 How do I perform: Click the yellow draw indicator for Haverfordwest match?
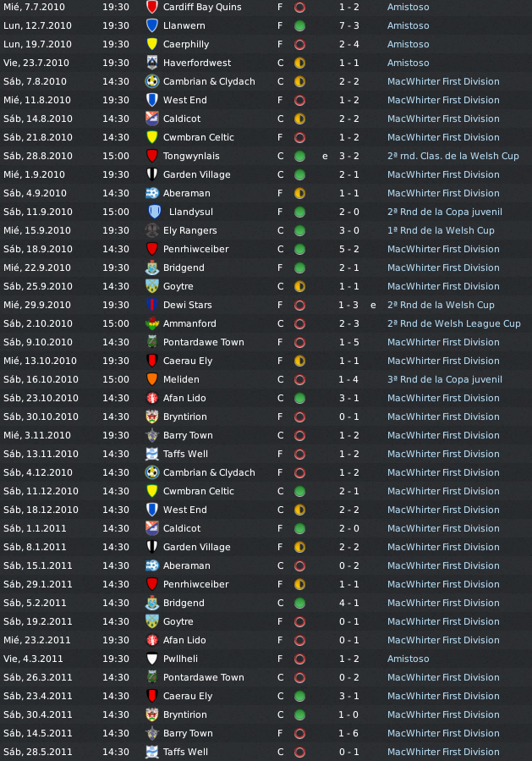click(x=299, y=63)
